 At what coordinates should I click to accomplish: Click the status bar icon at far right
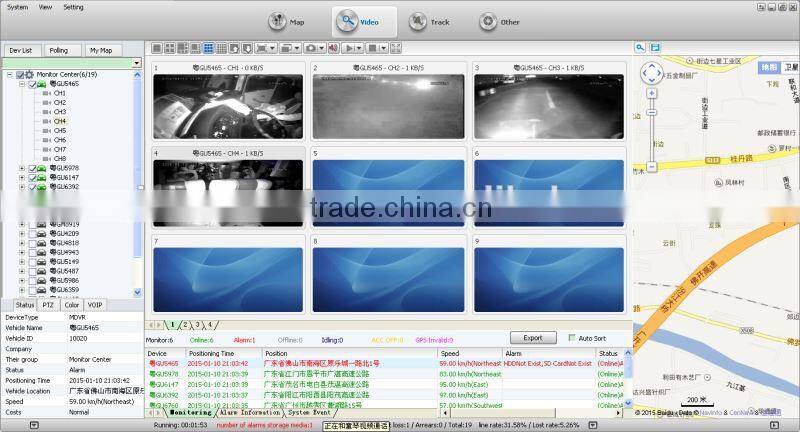(x=774, y=425)
